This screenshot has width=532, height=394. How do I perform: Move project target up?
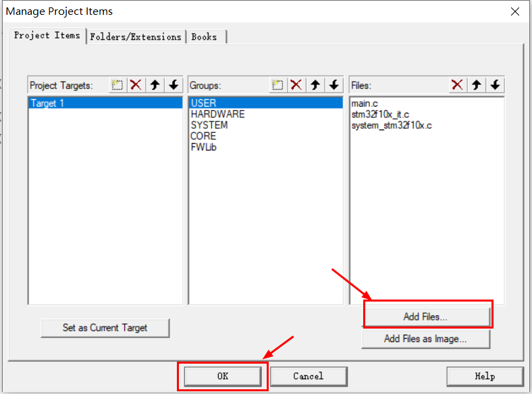point(155,85)
